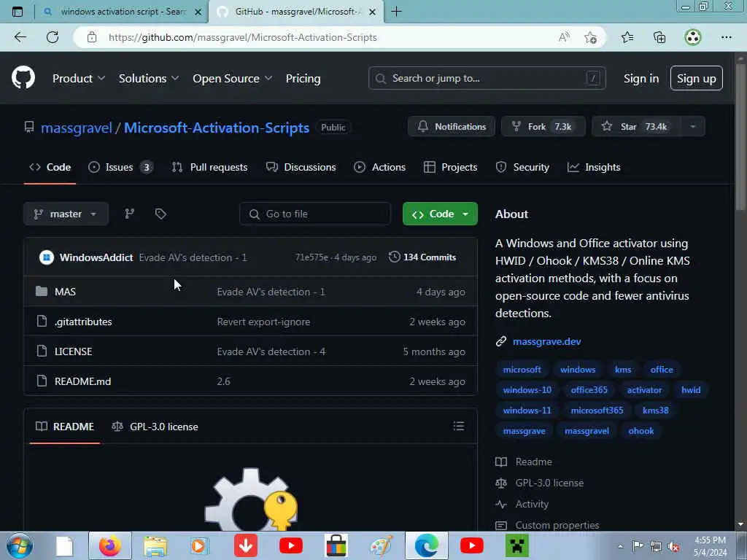The image size is (747, 560).
Task: Open the store bag icon in taskbar
Action: click(336, 545)
